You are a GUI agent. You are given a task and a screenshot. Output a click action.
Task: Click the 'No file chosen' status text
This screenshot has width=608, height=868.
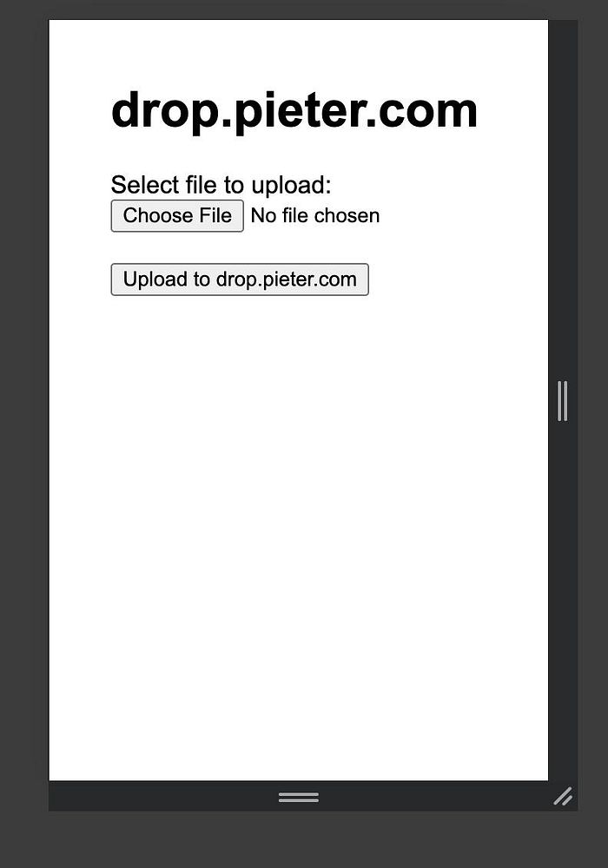click(315, 216)
